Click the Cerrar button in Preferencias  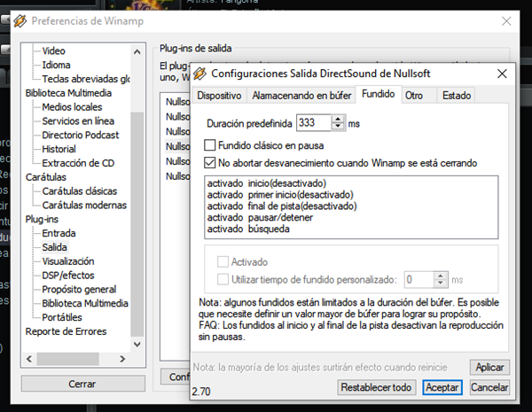click(82, 384)
